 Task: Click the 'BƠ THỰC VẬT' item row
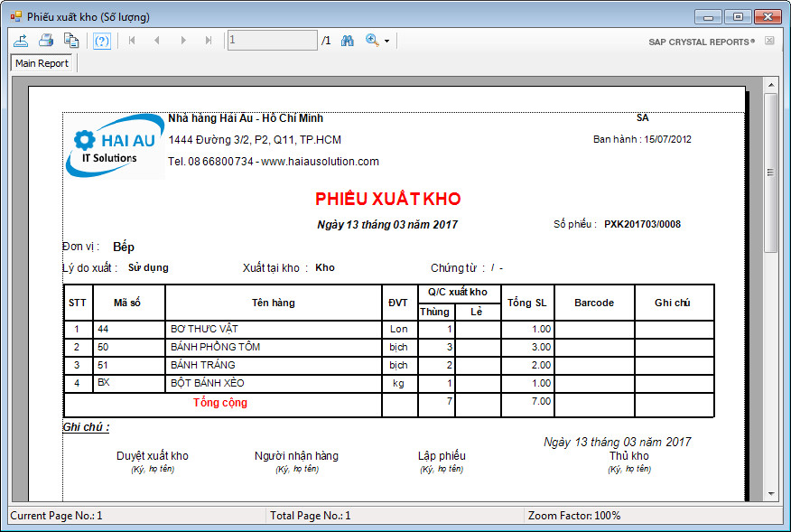click(389, 329)
